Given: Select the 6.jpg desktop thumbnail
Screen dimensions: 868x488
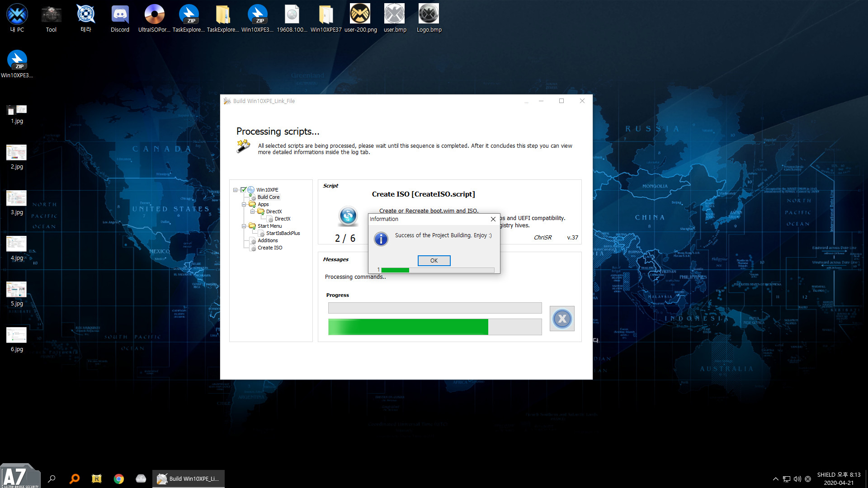Looking at the screenshot, I should [17, 340].
